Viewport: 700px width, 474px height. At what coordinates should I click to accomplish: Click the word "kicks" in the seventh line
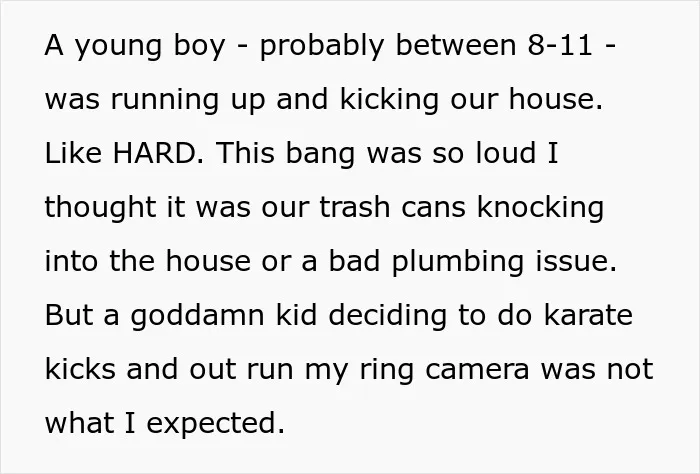click(x=80, y=369)
